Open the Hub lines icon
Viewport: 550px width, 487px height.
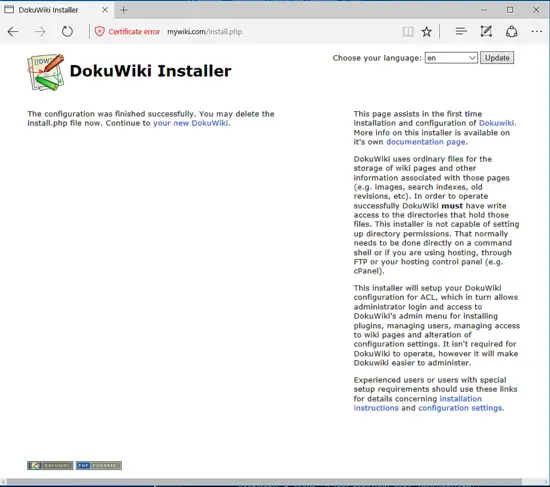[x=461, y=32]
